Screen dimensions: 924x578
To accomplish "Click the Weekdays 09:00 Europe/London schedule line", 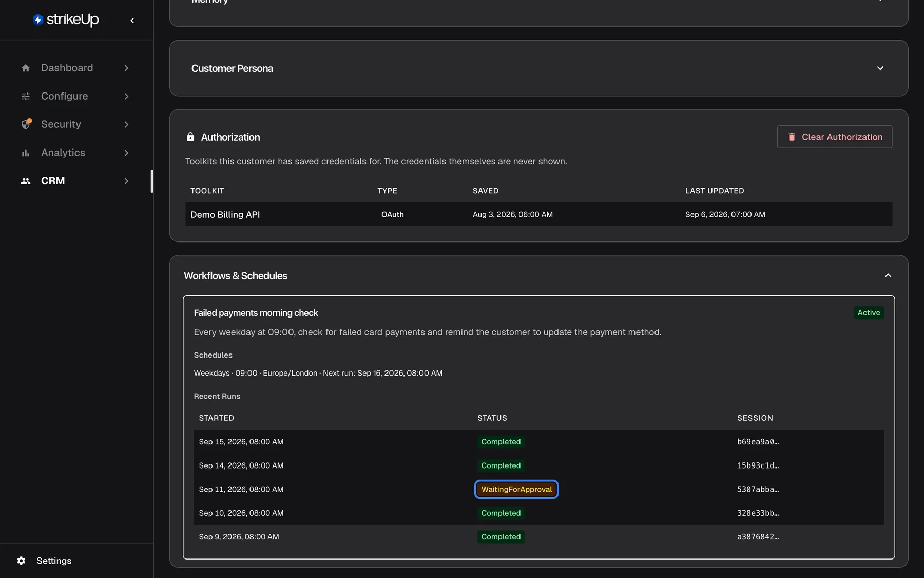I will click(318, 373).
